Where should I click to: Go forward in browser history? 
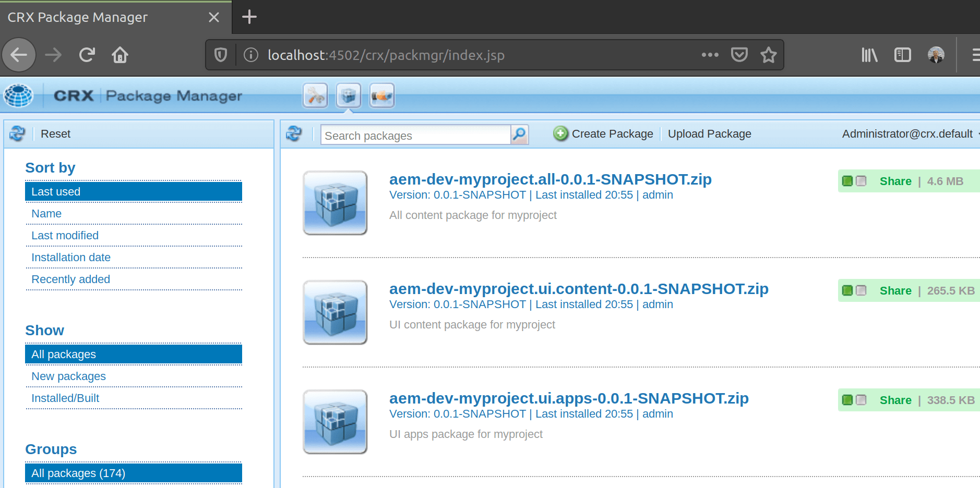[x=53, y=55]
